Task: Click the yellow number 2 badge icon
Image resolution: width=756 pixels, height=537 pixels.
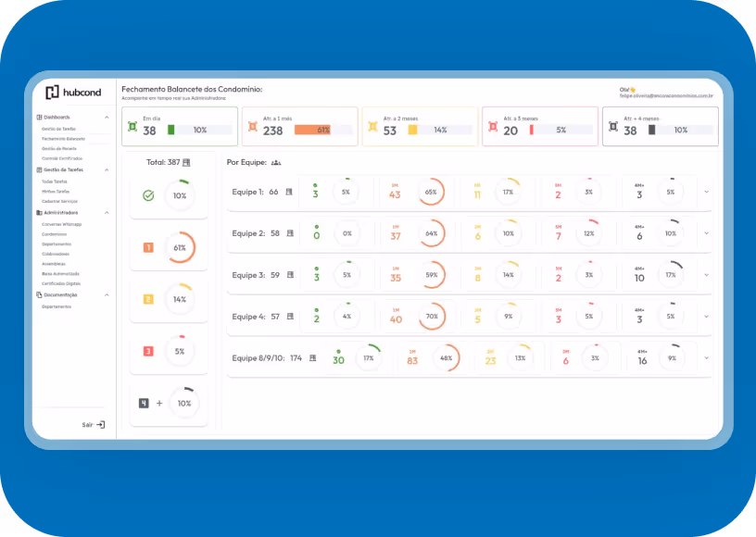Action: [148, 299]
